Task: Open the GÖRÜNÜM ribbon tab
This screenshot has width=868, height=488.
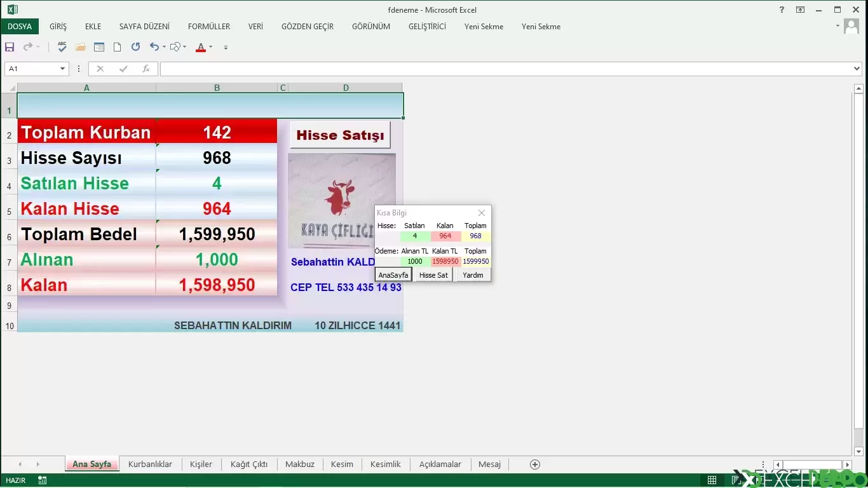Action: point(371,27)
